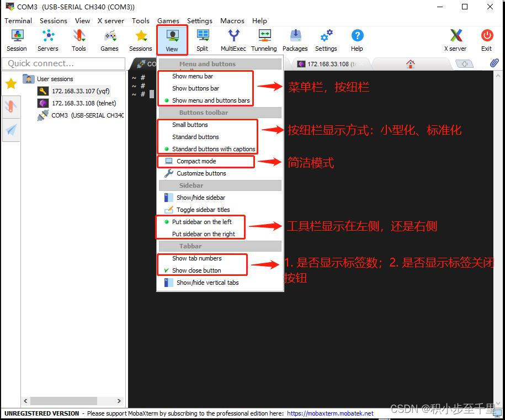Viewport: 505px width, 420px height.
Task: Open the Tools toolbar icon
Action: pyautogui.click(x=78, y=40)
